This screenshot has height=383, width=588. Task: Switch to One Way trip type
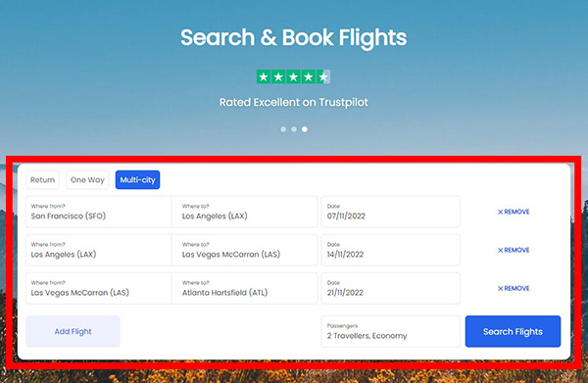[x=87, y=180]
